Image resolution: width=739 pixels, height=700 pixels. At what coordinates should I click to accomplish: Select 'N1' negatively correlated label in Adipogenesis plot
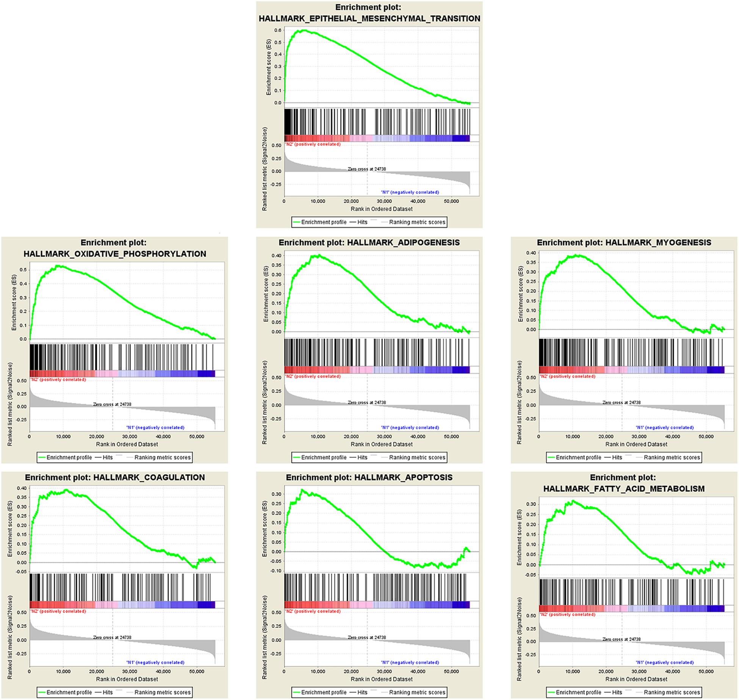tap(410, 428)
